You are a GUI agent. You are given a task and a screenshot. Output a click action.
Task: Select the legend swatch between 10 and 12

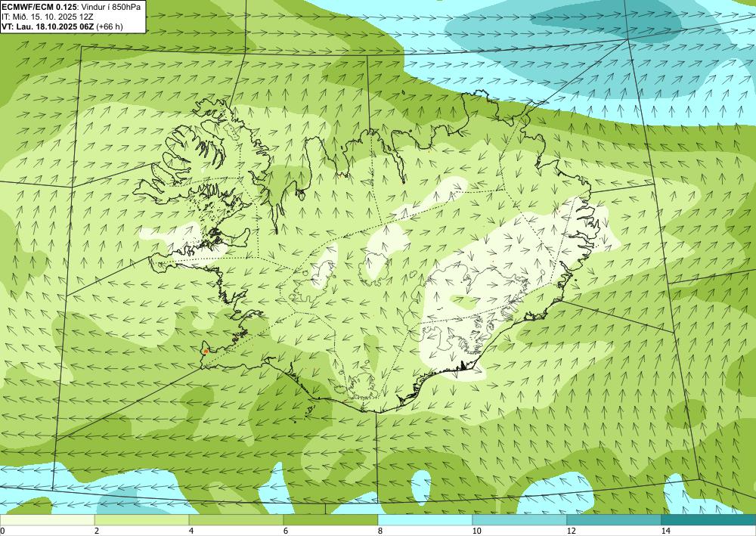(520, 520)
